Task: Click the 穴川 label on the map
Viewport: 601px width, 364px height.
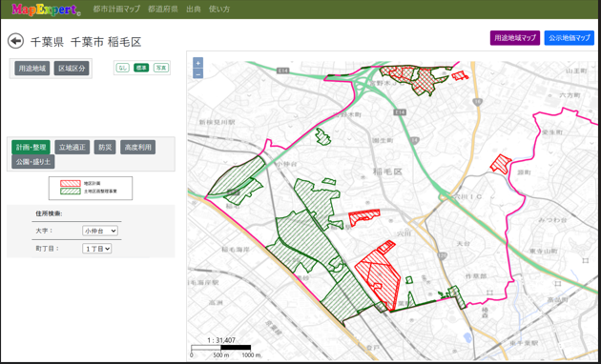Action: tap(404, 233)
